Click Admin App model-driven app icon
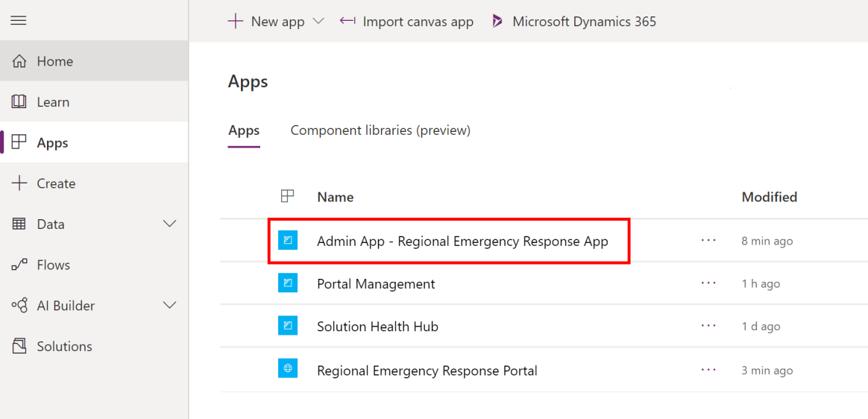 [x=288, y=241]
